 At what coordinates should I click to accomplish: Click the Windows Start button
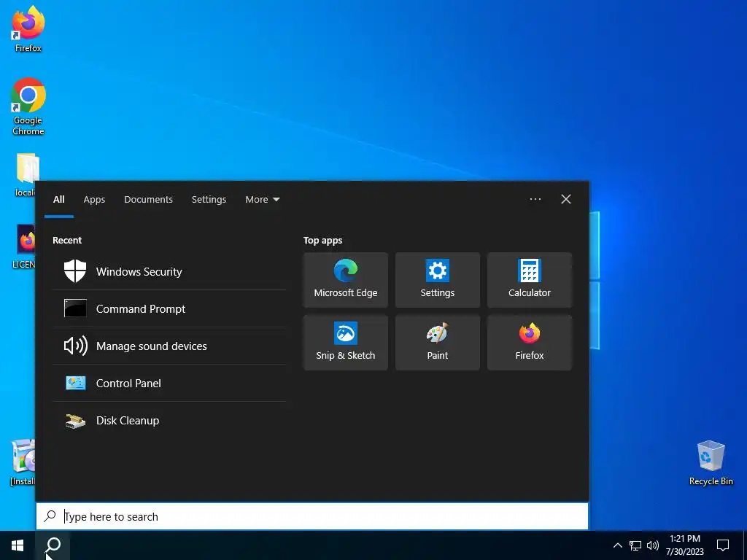[x=18, y=545]
